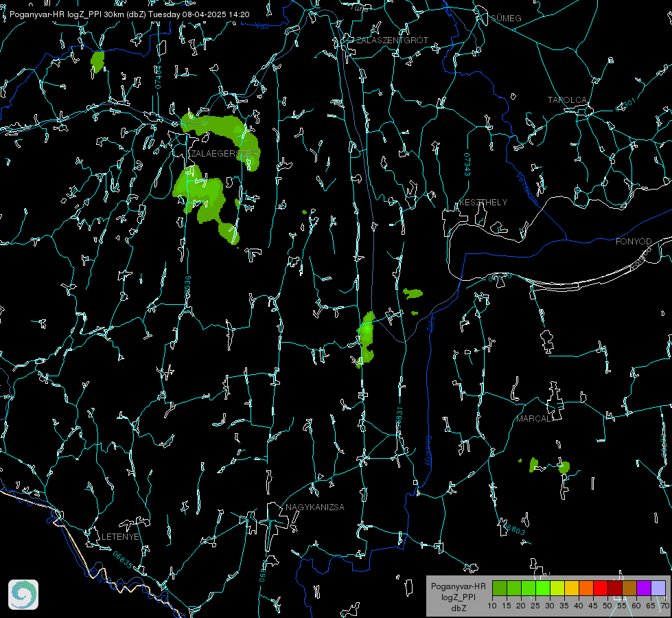Click the Somogy county label
This screenshot has height=618, width=672.
(428, 451)
